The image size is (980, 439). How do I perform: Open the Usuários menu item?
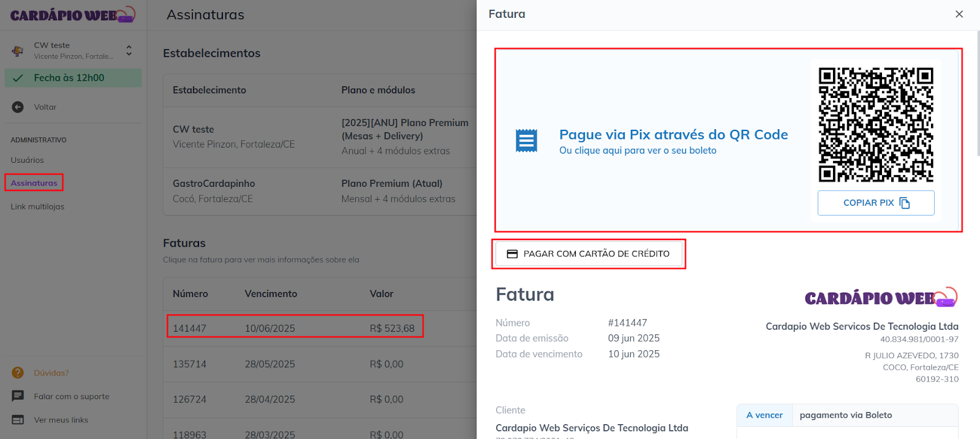tap(28, 160)
